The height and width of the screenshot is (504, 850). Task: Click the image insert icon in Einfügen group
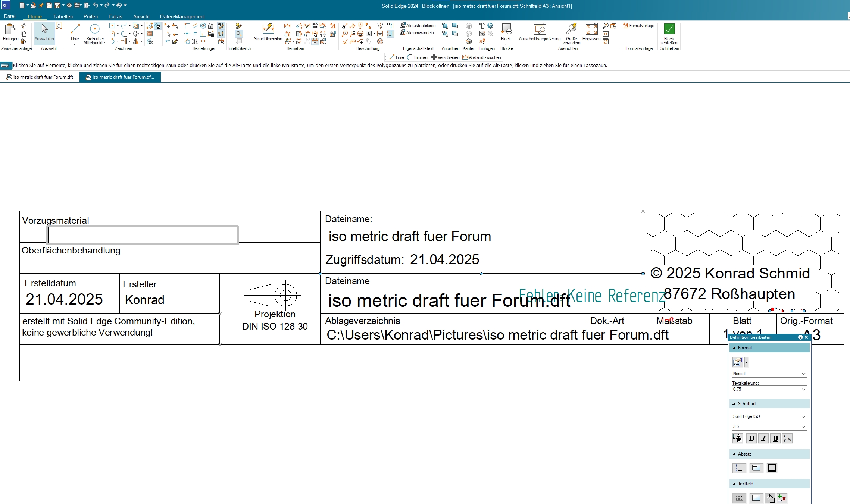tap(482, 34)
